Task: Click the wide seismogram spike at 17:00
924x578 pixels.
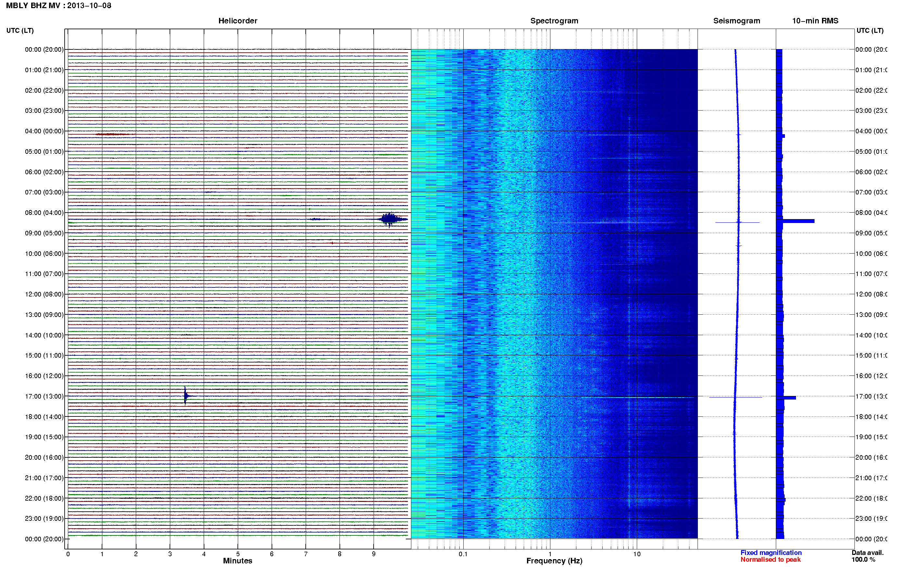Action: click(x=736, y=397)
